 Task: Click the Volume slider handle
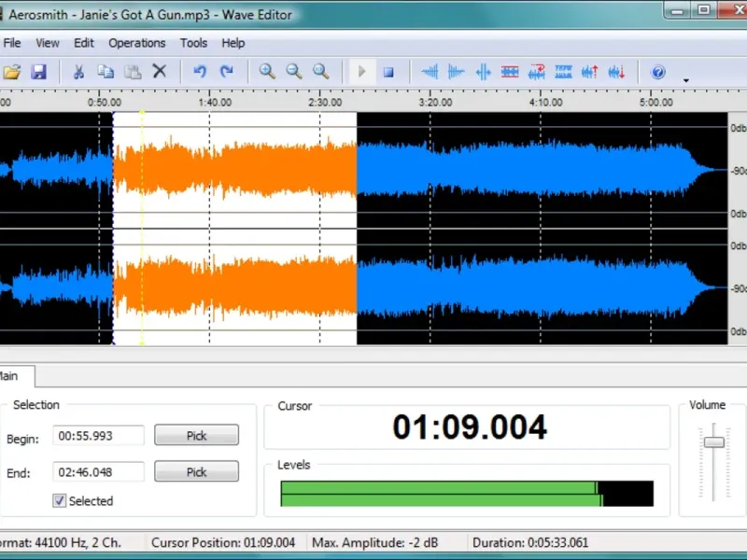point(713,441)
